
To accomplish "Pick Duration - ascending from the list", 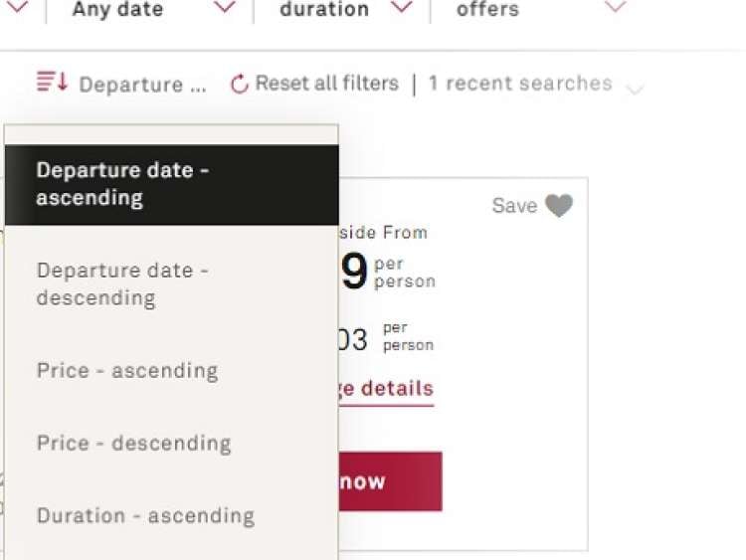I will tap(145, 515).
